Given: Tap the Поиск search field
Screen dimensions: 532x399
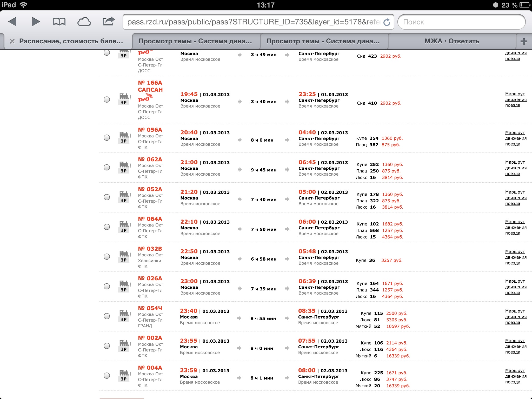Looking at the screenshot, I should (x=461, y=22).
